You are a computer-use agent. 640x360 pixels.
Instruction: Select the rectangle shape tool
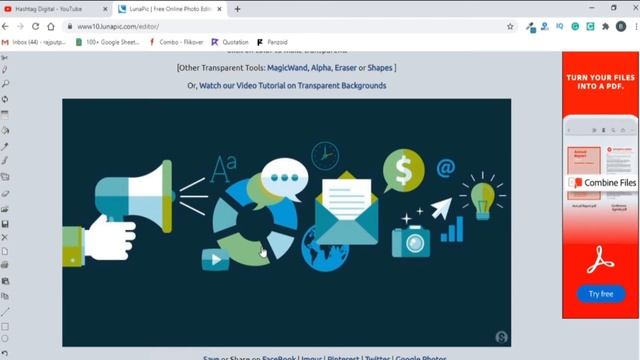[x=5, y=327]
